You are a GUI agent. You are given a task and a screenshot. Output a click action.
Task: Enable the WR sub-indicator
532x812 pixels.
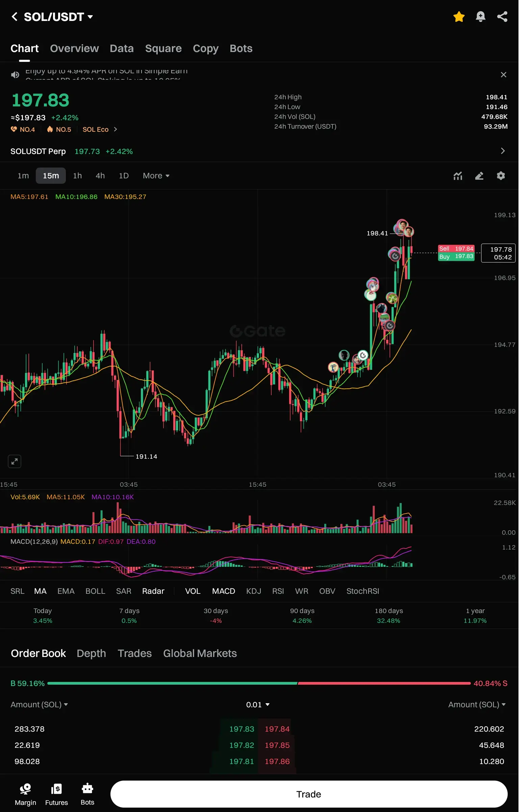[301, 591]
